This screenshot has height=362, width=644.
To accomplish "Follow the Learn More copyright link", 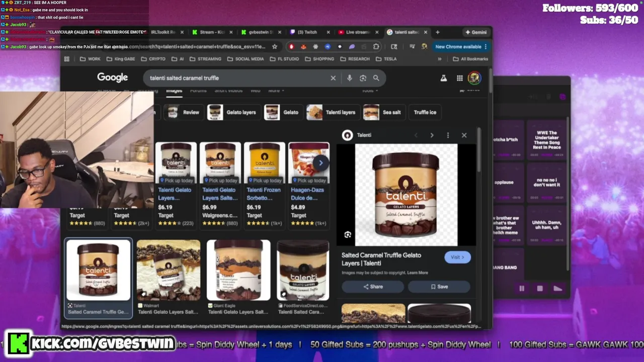I will pyautogui.click(x=418, y=273).
